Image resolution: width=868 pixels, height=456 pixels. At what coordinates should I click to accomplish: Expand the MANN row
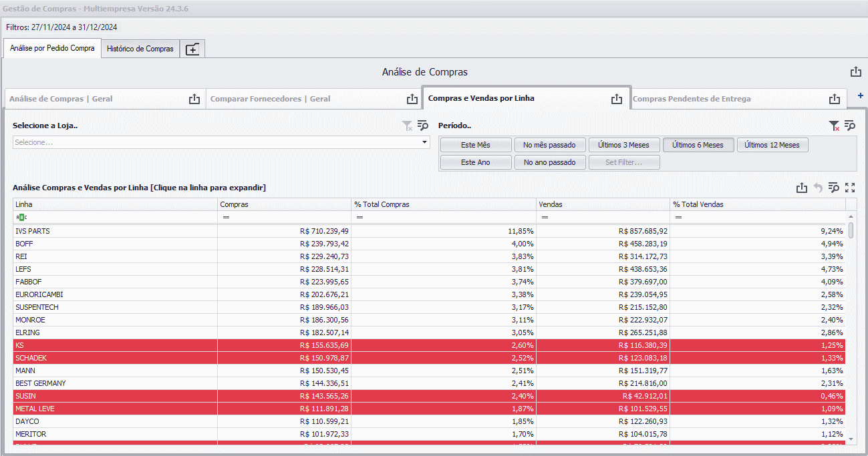tap(429, 371)
